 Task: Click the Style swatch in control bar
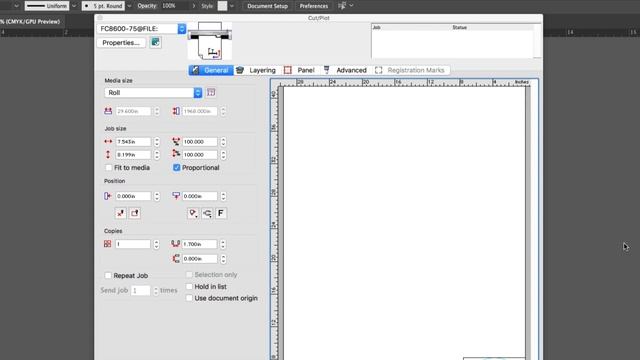[x=222, y=6]
